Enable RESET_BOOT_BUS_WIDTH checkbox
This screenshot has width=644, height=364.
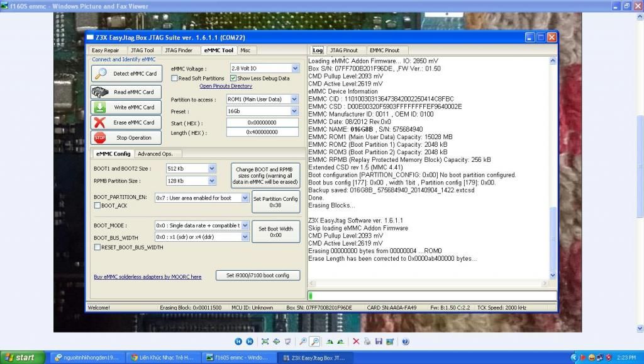[x=97, y=247]
